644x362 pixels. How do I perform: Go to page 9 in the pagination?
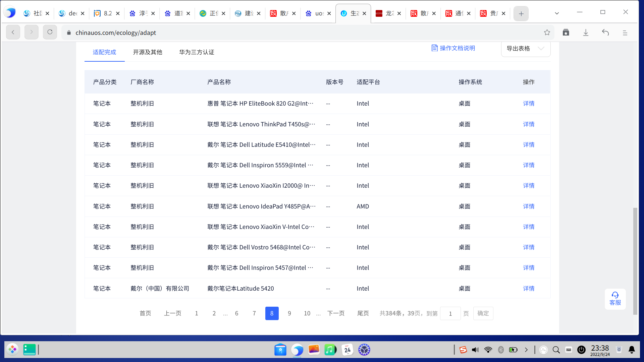pos(289,313)
